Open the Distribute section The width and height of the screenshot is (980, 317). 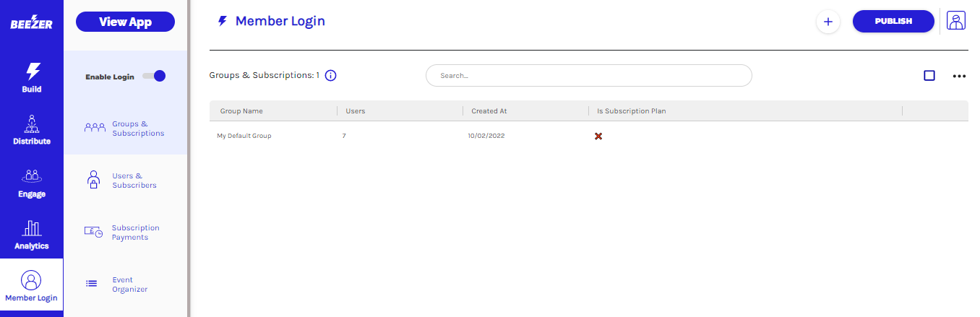31,131
